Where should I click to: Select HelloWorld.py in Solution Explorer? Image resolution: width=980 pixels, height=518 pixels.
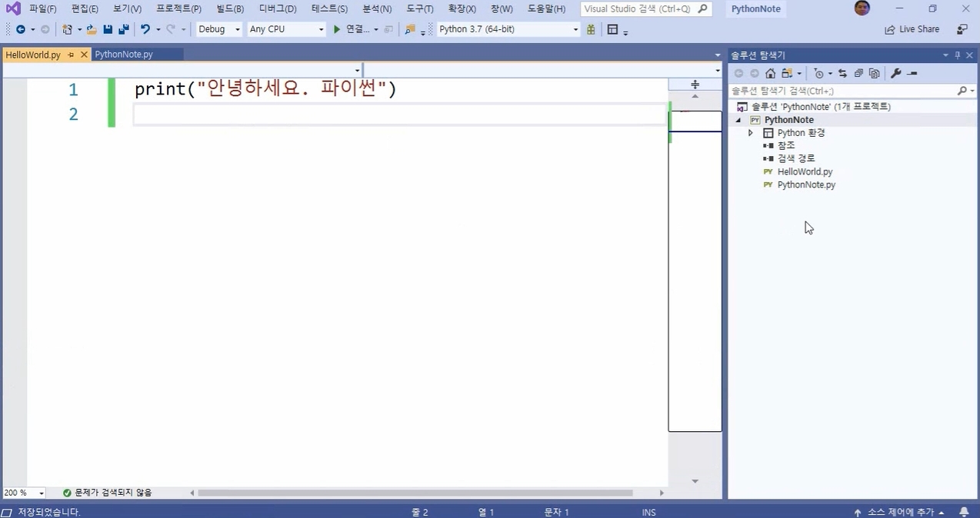(805, 172)
